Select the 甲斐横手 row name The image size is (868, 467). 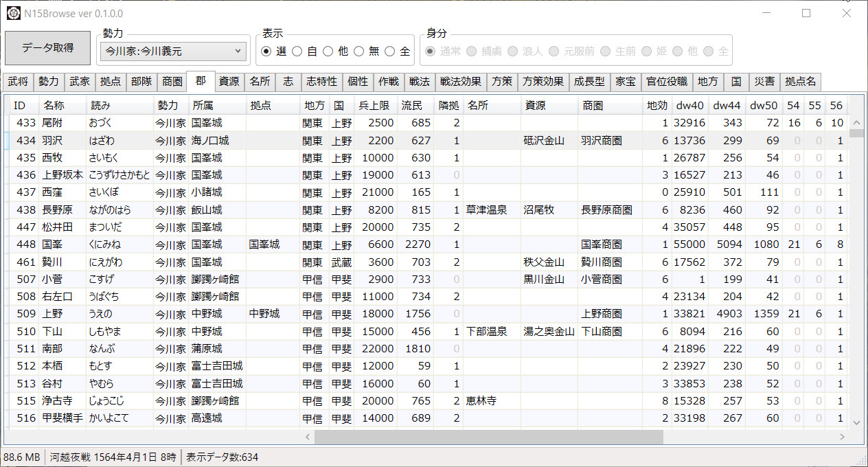coord(62,418)
